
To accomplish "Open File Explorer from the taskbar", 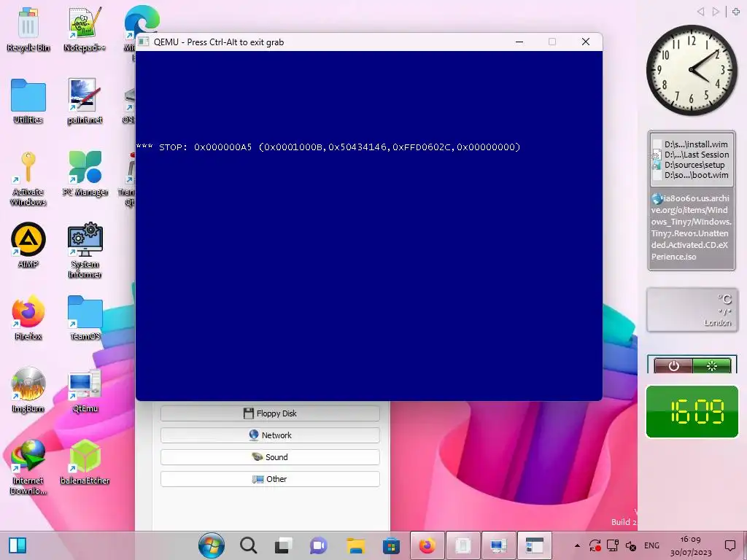I will click(x=355, y=545).
